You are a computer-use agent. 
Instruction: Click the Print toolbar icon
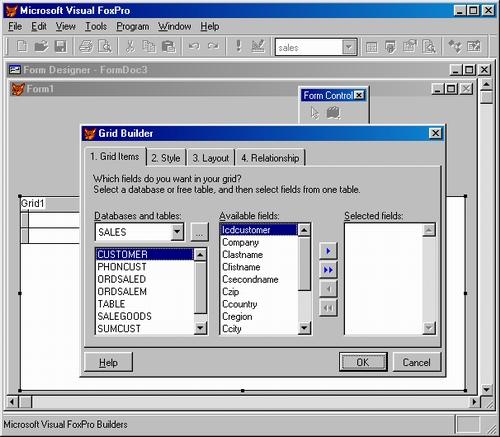coord(86,46)
